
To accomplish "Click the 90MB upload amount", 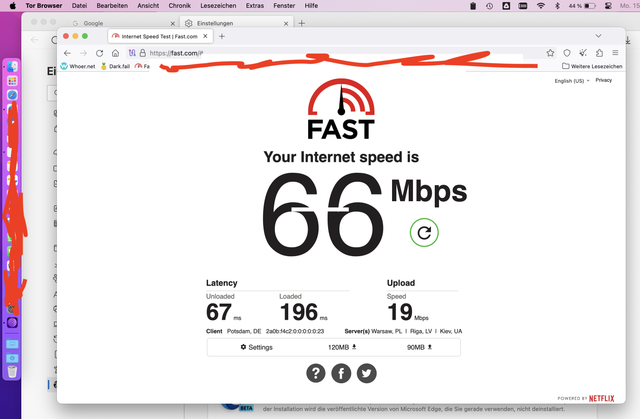I will coord(419,347).
